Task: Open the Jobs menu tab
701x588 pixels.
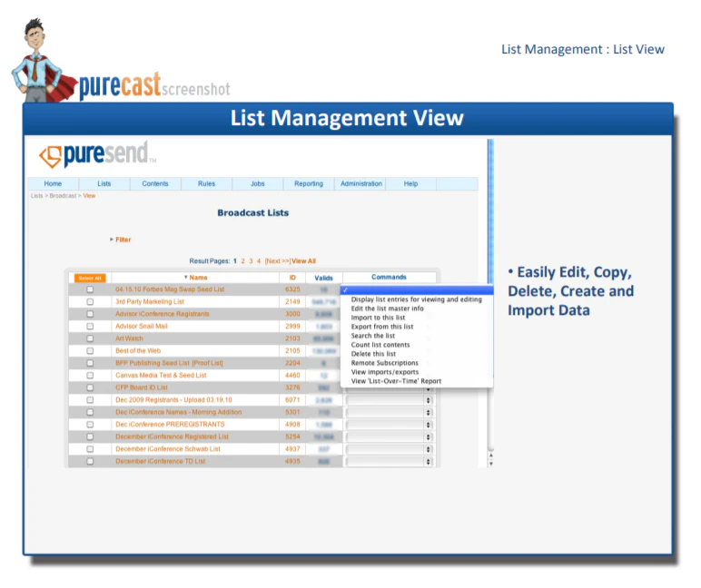Action: tap(258, 183)
